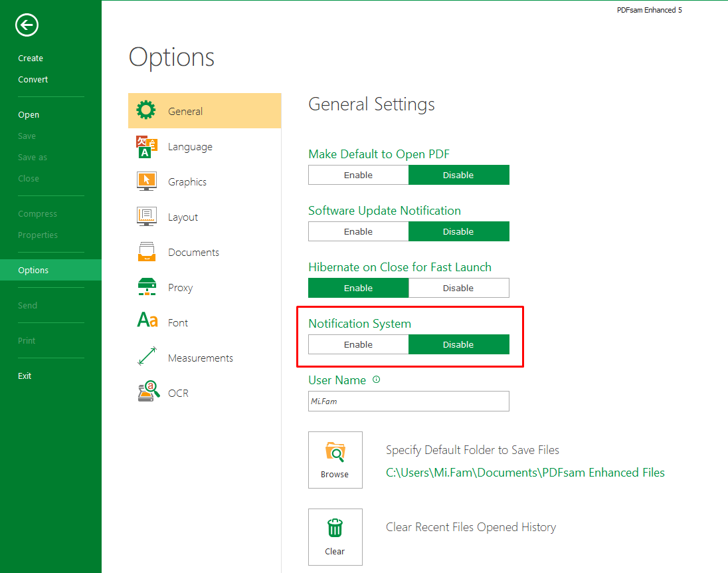The width and height of the screenshot is (728, 573).
Task: Click the Layout page icon
Action: click(146, 217)
